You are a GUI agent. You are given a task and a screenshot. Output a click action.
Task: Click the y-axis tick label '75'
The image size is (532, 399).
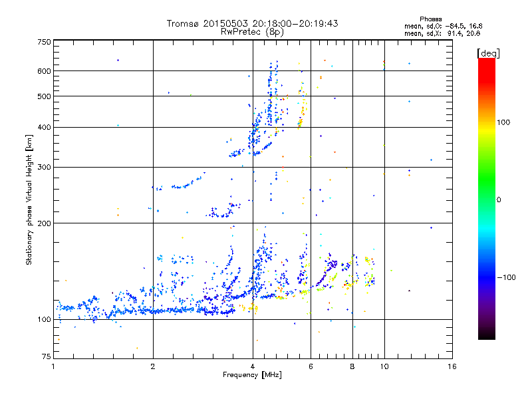pos(47,356)
